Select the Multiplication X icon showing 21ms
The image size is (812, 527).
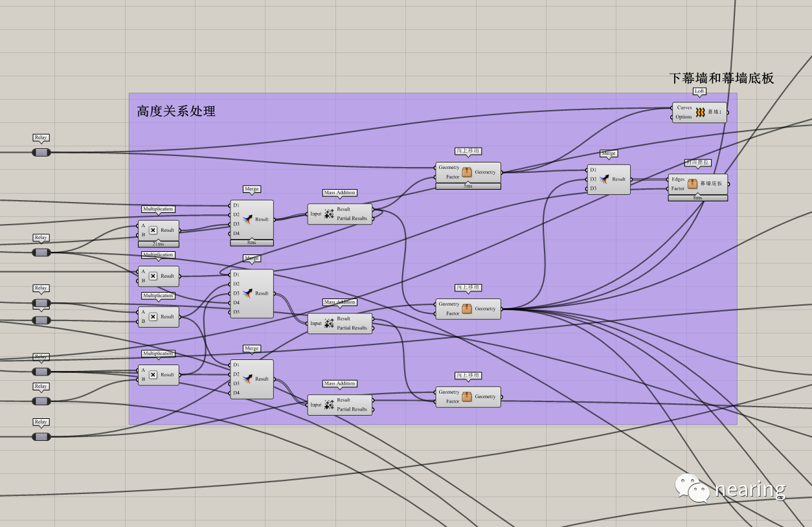(x=153, y=230)
